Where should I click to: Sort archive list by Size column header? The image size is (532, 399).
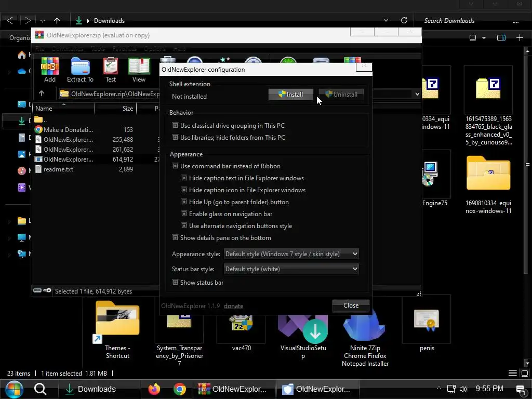point(116,109)
